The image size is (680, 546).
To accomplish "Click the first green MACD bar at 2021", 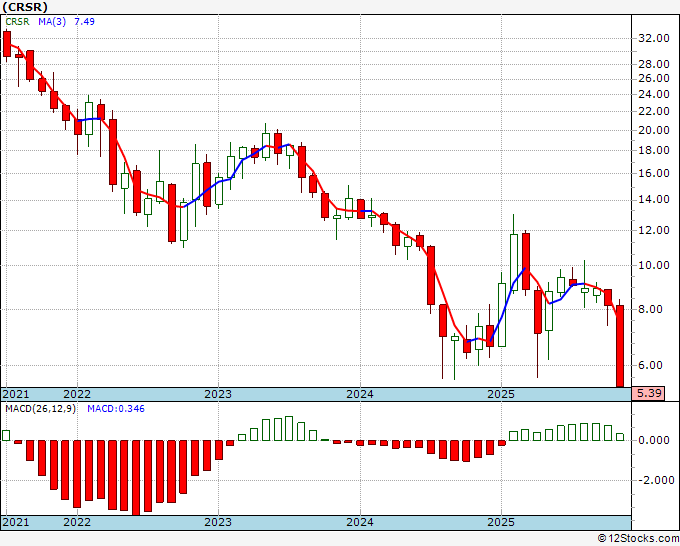I will pos(6,435).
